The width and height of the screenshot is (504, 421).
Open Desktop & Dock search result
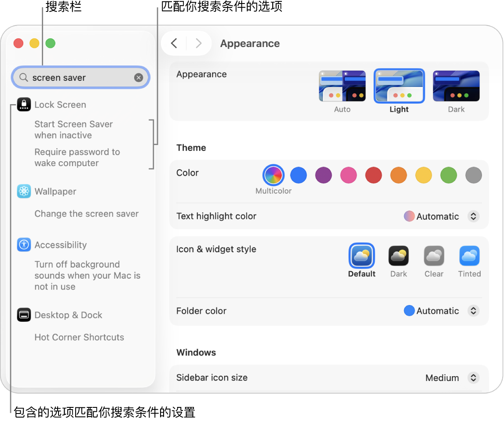(x=68, y=315)
